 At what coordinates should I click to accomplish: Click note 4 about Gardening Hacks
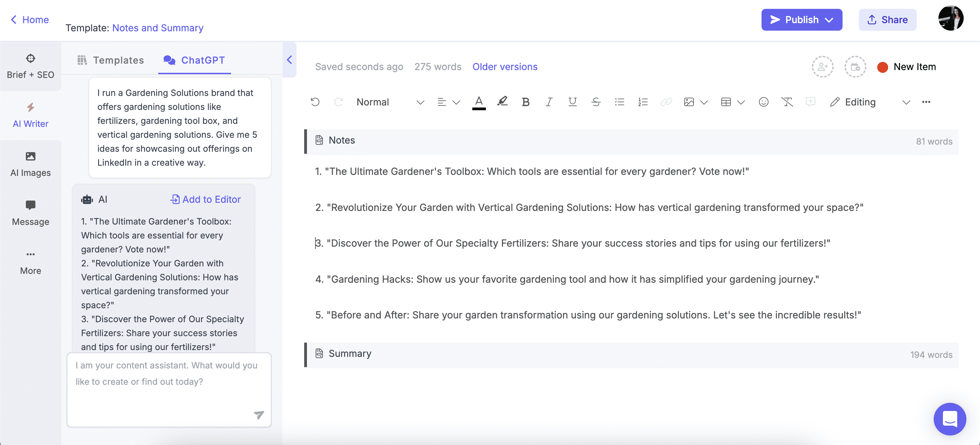567,280
